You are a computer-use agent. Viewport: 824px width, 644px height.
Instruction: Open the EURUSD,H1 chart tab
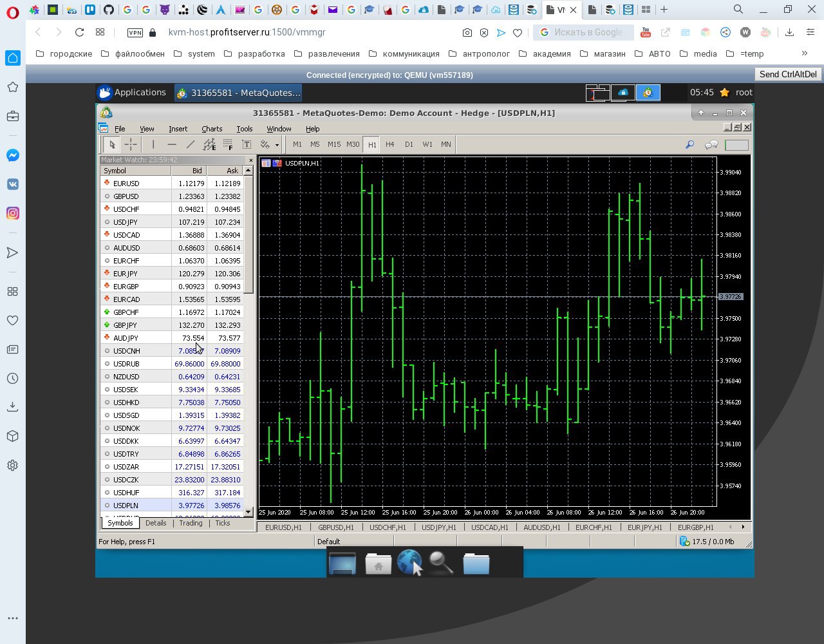283,527
